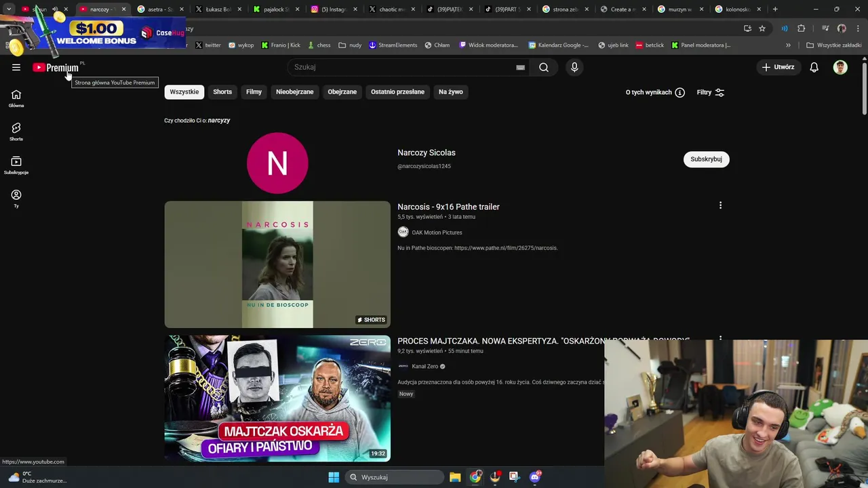The image size is (868, 488).
Task: Open Narcosis - 9x16 Pathe trailer title
Action: (x=448, y=207)
